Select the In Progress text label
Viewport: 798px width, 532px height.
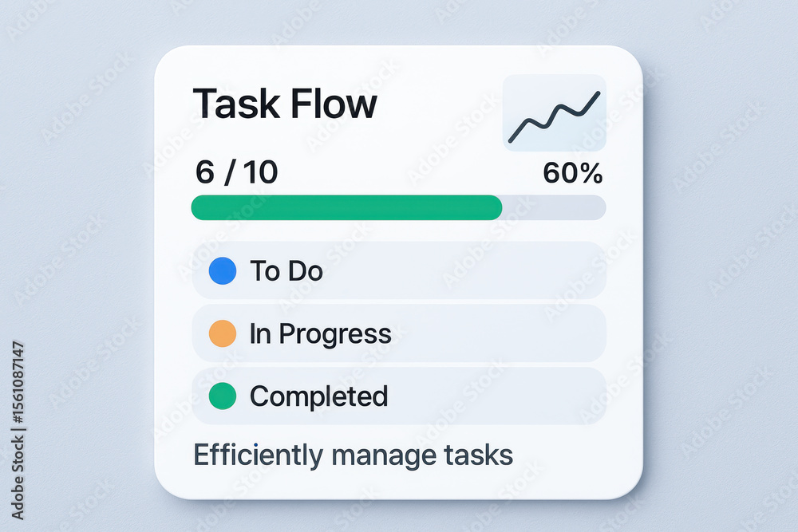point(320,335)
